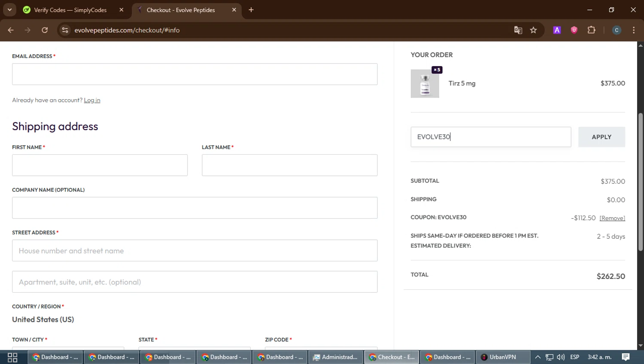The width and height of the screenshot is (644, 364).
Task: Close the Verify Codes tab
Action: pyautogui.click(x=122, y=10)
